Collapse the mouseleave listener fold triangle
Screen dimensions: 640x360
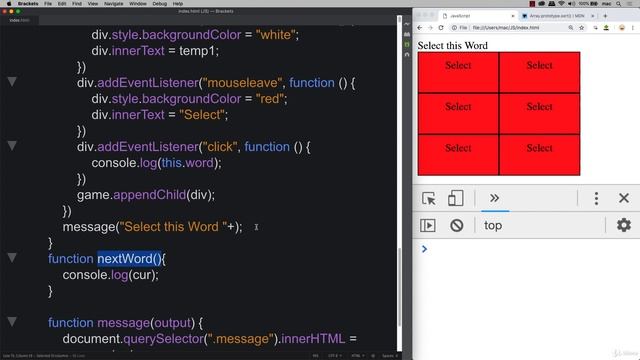(x=12, y=82)
